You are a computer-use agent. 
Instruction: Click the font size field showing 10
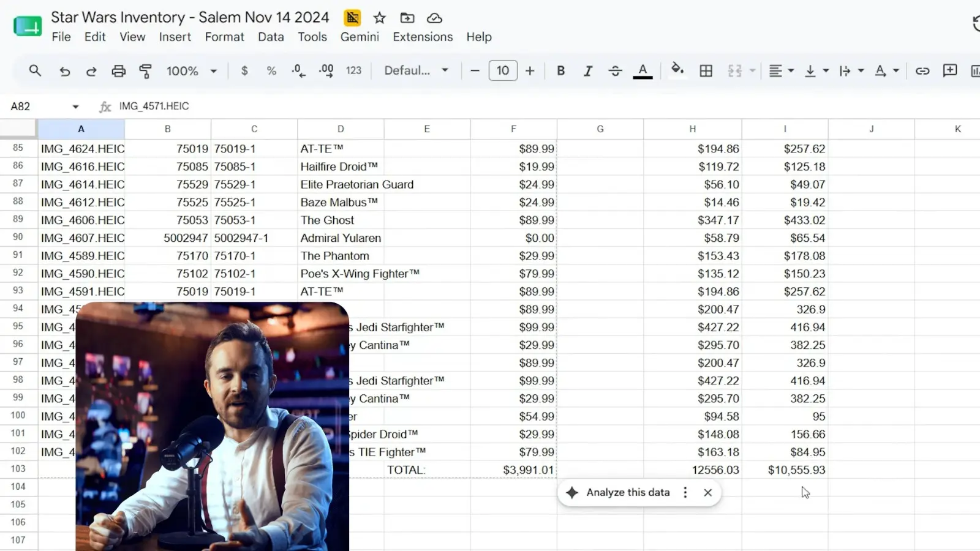click(503, 70)
